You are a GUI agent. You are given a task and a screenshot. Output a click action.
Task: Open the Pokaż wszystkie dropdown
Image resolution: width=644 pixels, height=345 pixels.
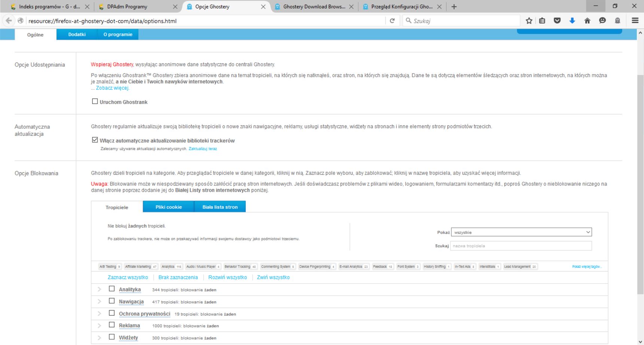[x=521, y=232]
